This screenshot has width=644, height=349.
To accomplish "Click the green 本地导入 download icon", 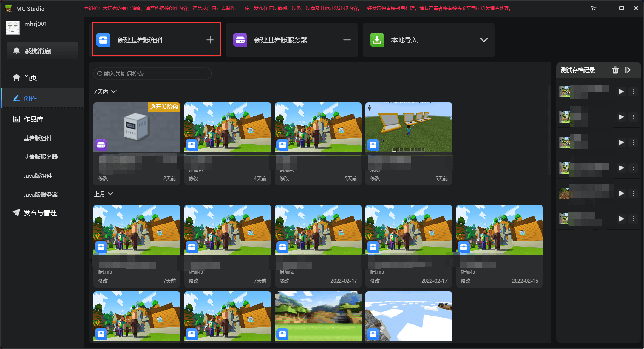I will (377, 40).
